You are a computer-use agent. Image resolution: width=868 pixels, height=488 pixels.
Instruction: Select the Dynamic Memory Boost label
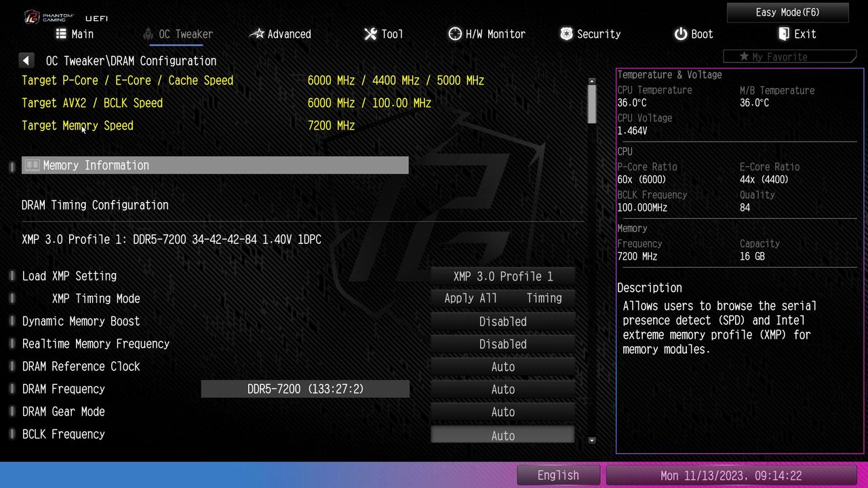pos(81,321)
